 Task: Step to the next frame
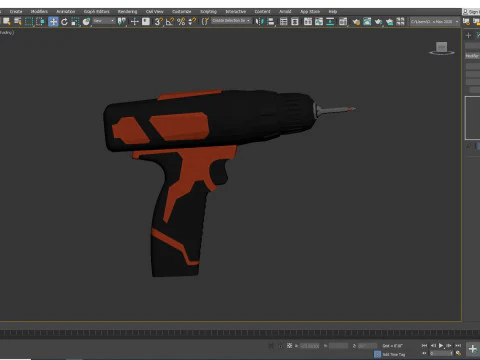click(449, 345)
